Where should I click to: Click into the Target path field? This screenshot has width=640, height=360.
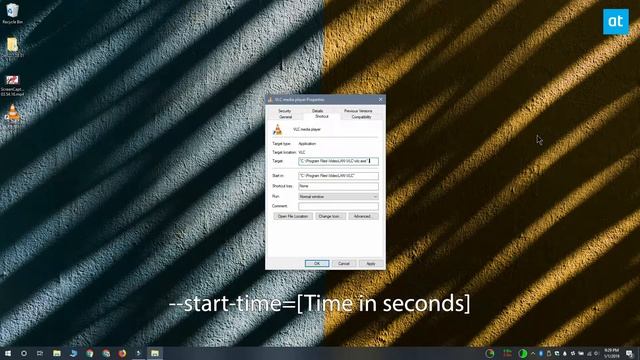(338, 161)
